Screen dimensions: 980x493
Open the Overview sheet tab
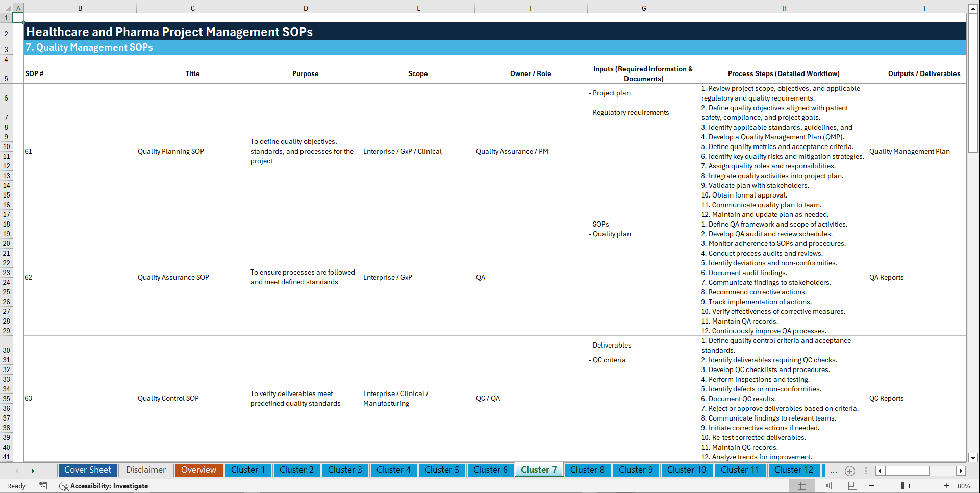point(198,470)
